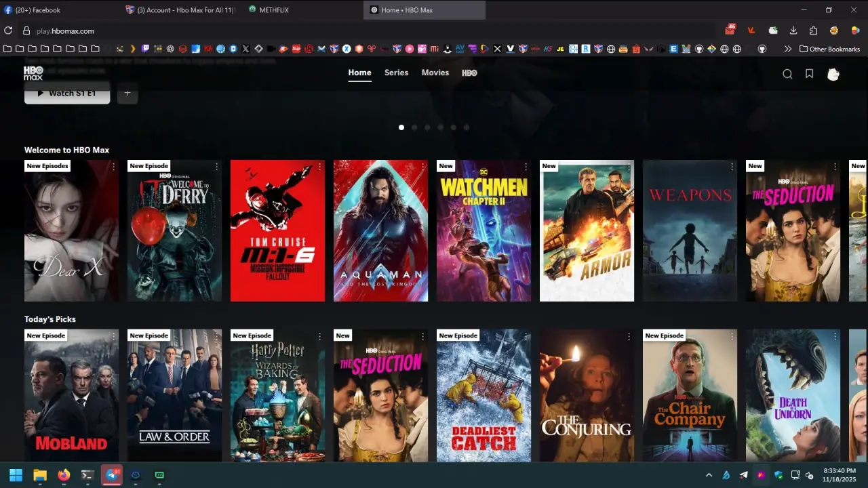The height and width of the screenshot is (488, 868).
Task: Open Harry Potter Wizards of Baking poster
Action: pos(277,396)
